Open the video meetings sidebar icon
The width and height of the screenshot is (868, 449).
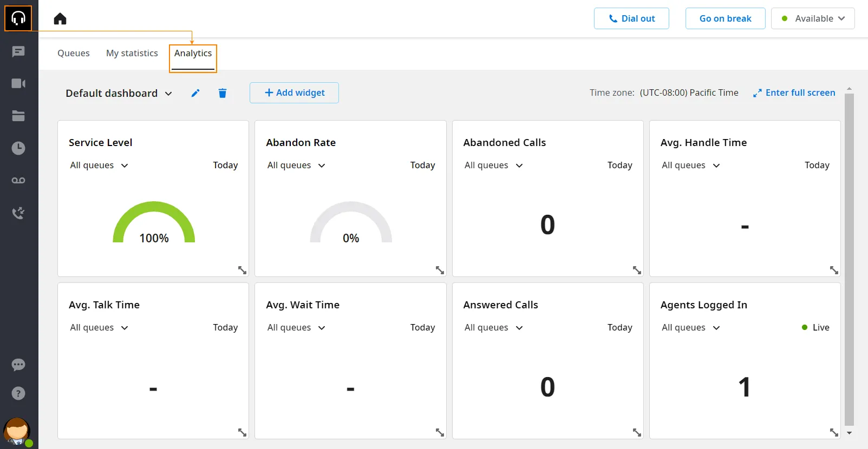(18, 83)
